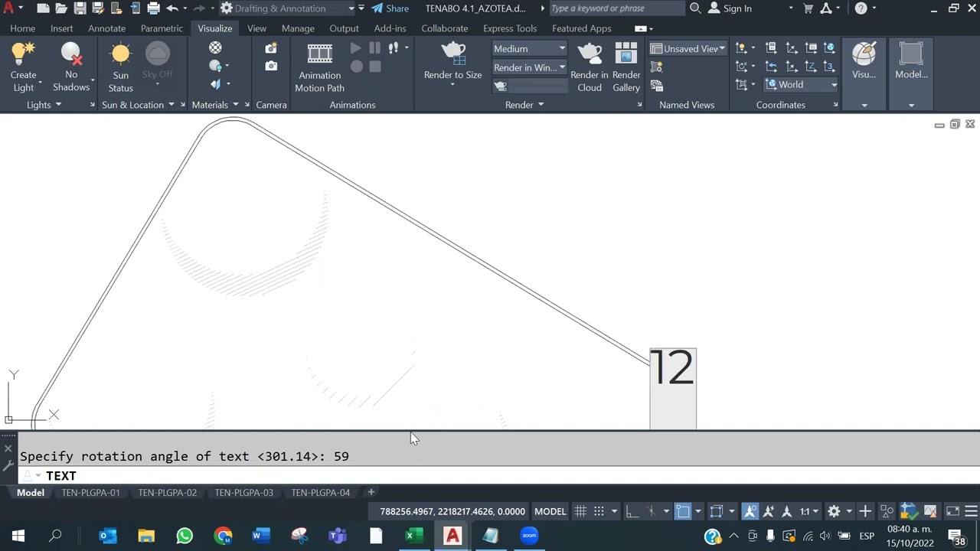This screenshot has height=551, width=980.
Task: Add a new layout with plus button
Action: click(x=371, y=492)
